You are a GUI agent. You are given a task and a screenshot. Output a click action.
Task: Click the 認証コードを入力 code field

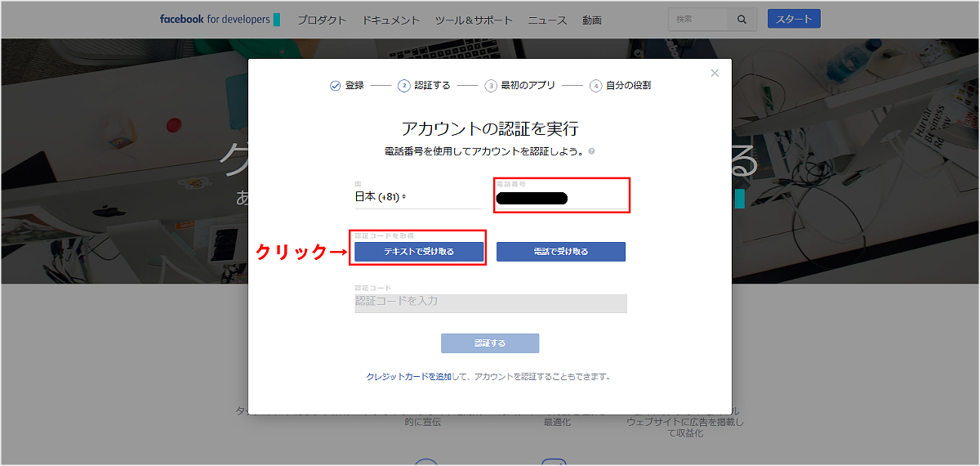coord(490,302)
